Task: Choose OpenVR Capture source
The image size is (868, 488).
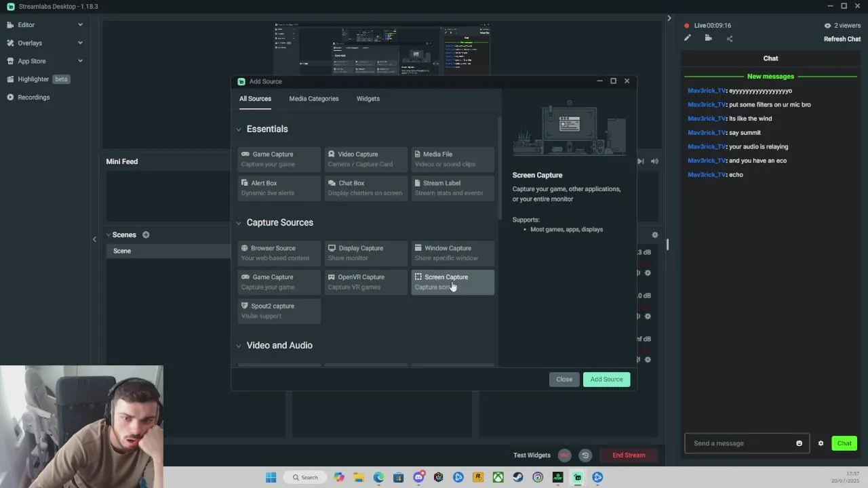Action: point(366,282)
